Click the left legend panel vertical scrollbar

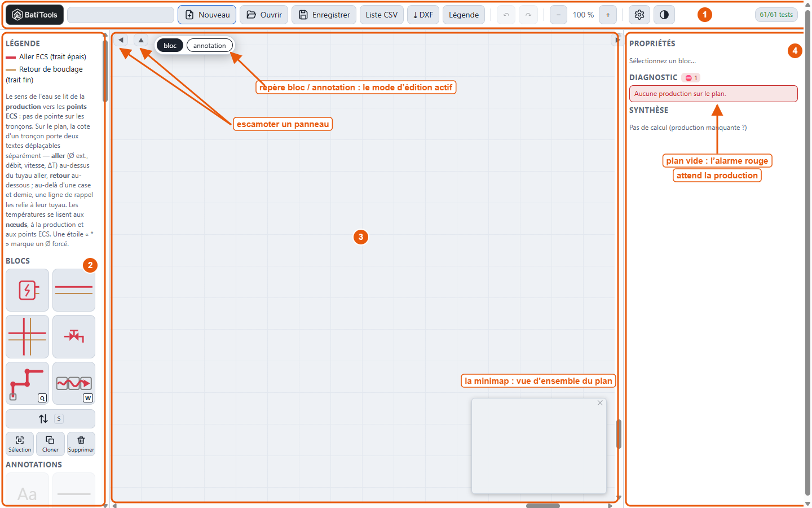click(x=105, y=71)
